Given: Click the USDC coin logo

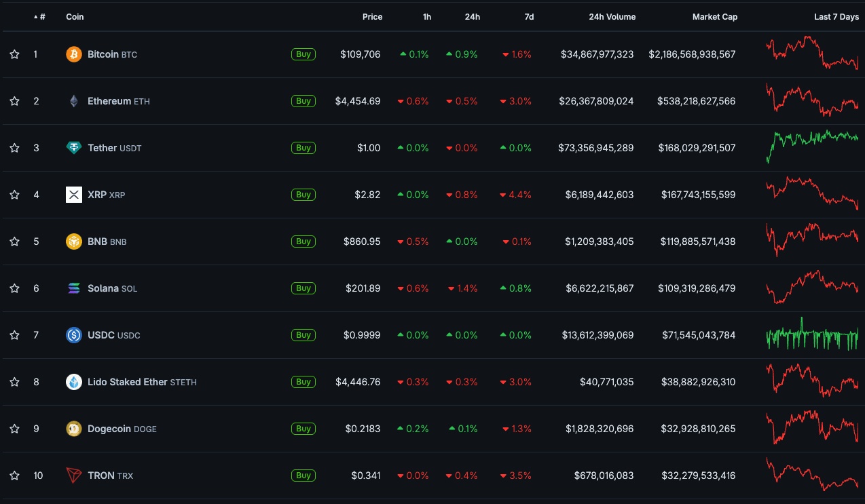Looking at the screenshot, I should pos(74,335).
